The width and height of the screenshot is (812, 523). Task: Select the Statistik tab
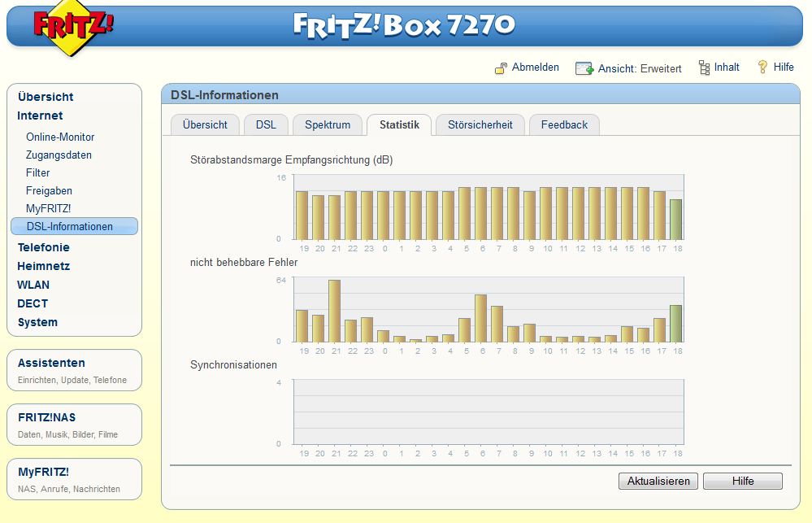399,125
